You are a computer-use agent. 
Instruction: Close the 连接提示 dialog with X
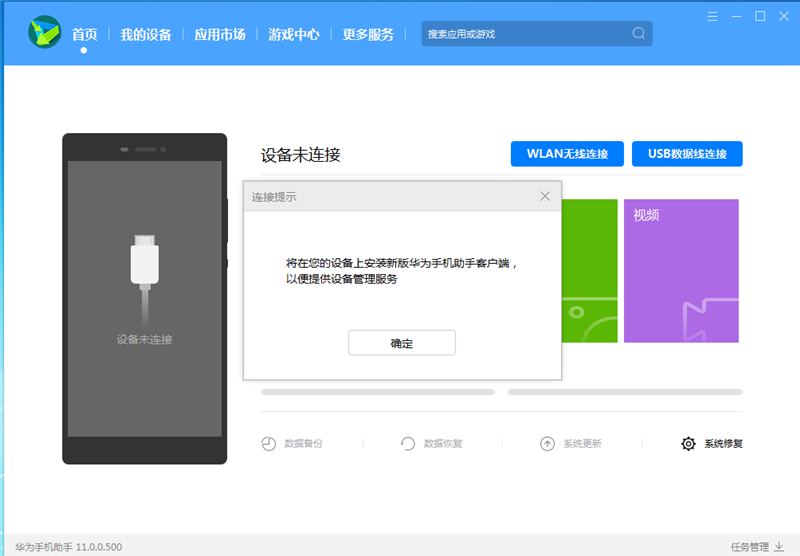pyautogui.click(x=545, y=196)
